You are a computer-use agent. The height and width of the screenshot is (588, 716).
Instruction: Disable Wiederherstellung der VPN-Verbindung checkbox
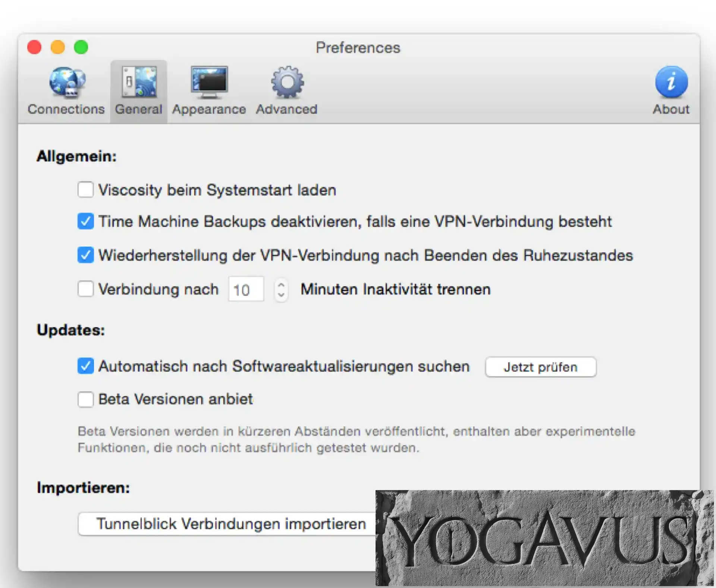pyautogui.click(x=85, y=255)
